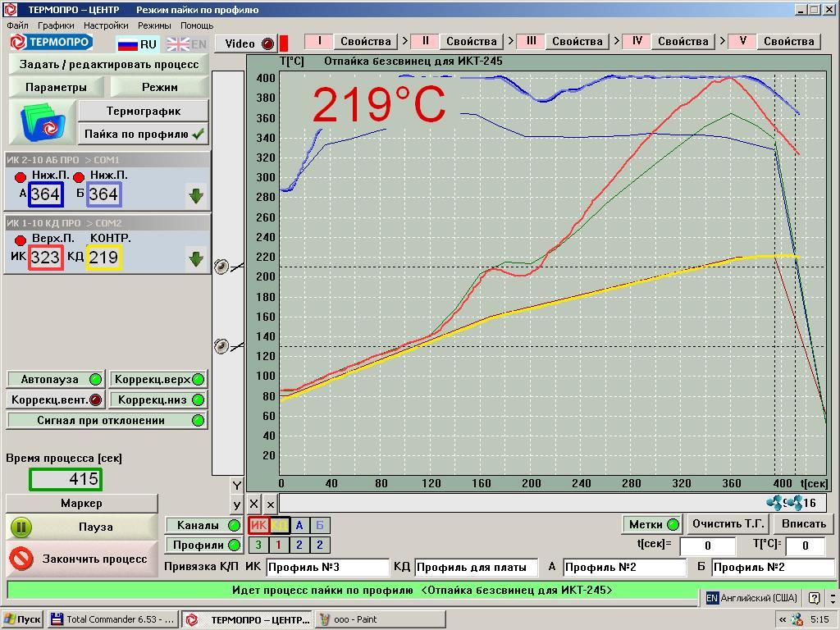Click the help question icon in language bar
The image size is (840, 630).
814,598
